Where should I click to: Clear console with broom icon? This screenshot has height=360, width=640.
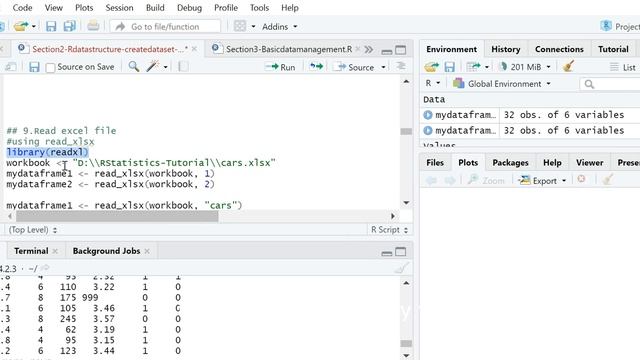[401, 268]
